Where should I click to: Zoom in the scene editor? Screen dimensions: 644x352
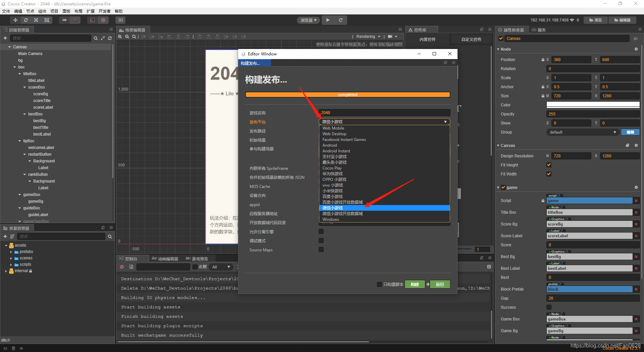point(120,37)
